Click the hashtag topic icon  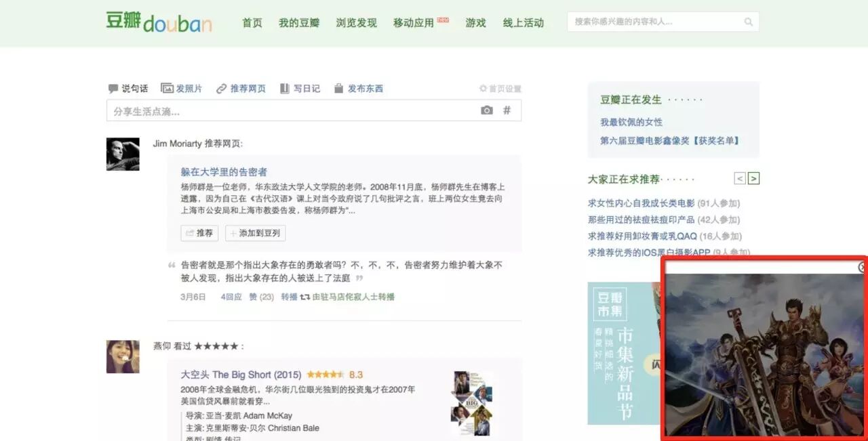(507, 110)
